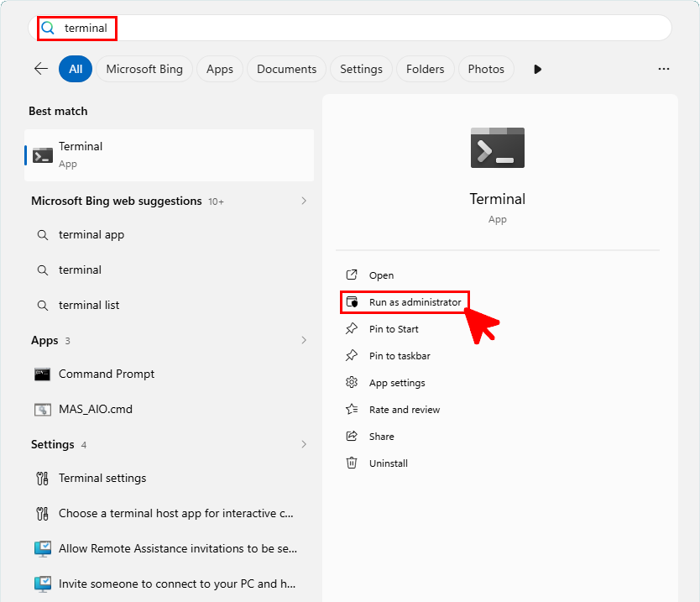Click the Pin to Start pin icon
This screenshot has height=602, width=700.
point(352,328)
